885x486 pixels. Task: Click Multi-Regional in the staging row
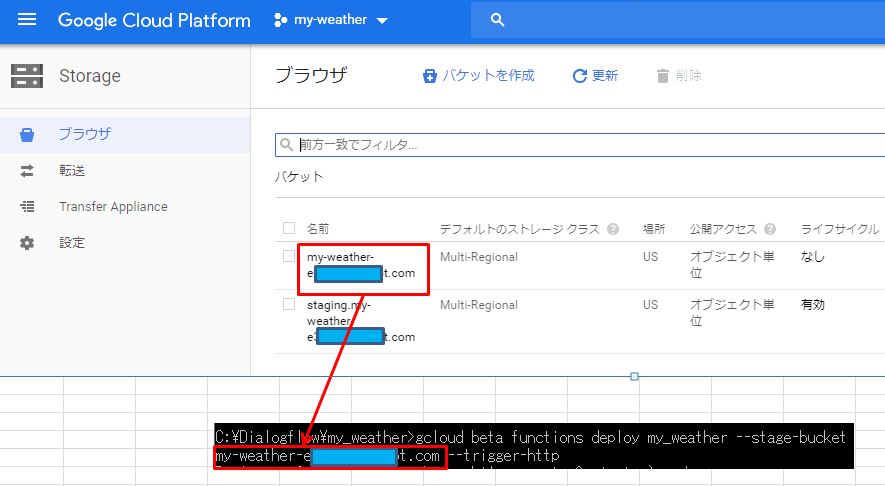pos(479,305)
